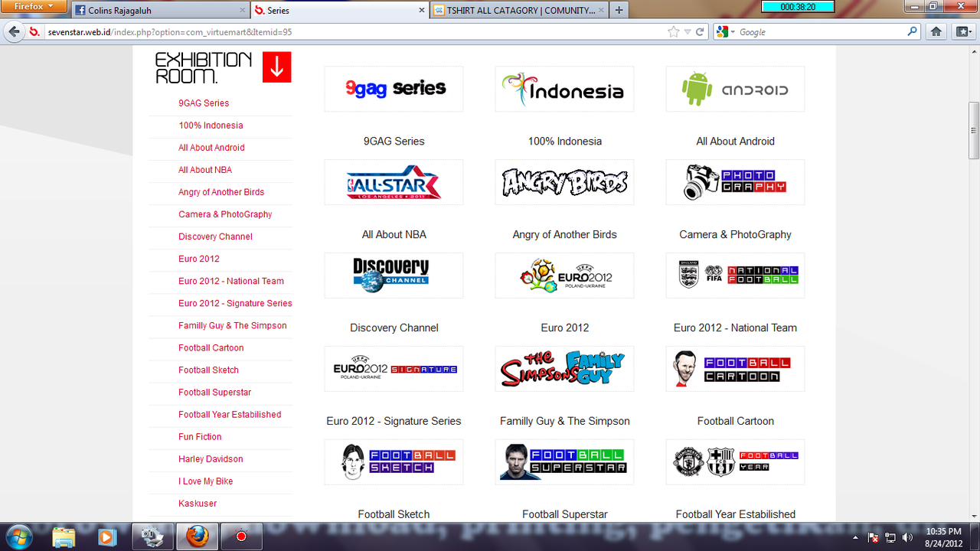Image resolution: width=980 pixels, height=551 pixels.
Task: Open I Love My Bike sidebar link
Action: [x=205, y=481]
